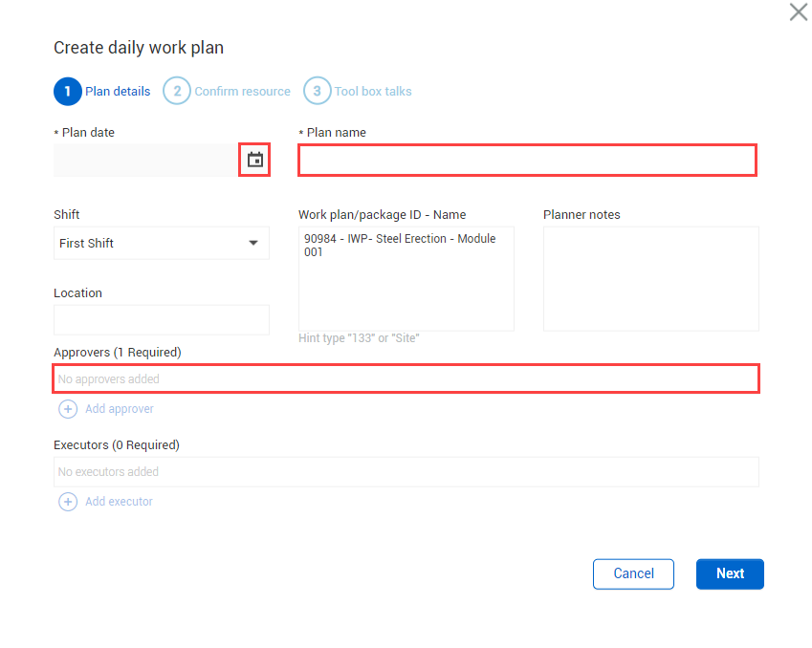Viewport: 812px width, 648px height.
Task: Click the plus icon beside Add executor
Action: 68,502
